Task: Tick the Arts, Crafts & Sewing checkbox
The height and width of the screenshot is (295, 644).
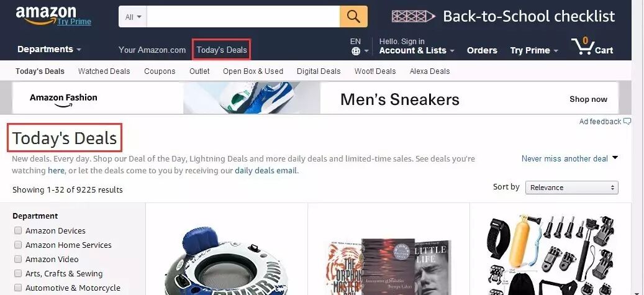Action: pos(17,273)
